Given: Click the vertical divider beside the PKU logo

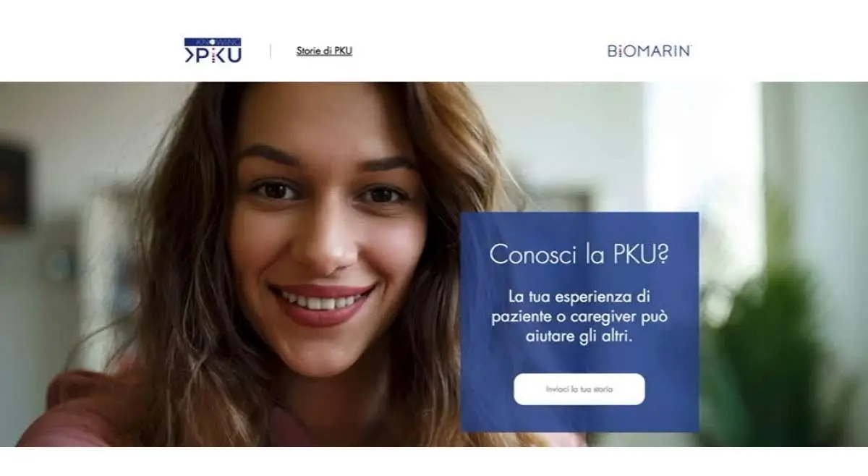Looking at the screenshot, I should 271,51.
